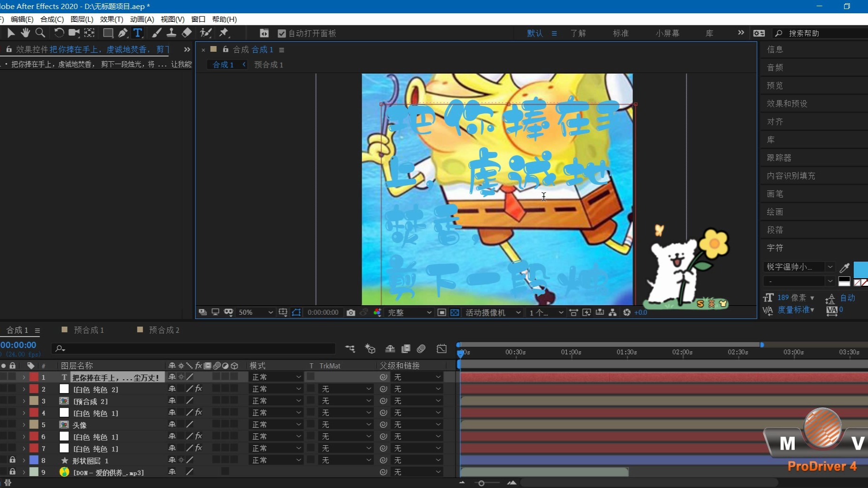Select the Zoom magnifier tool

40,33
